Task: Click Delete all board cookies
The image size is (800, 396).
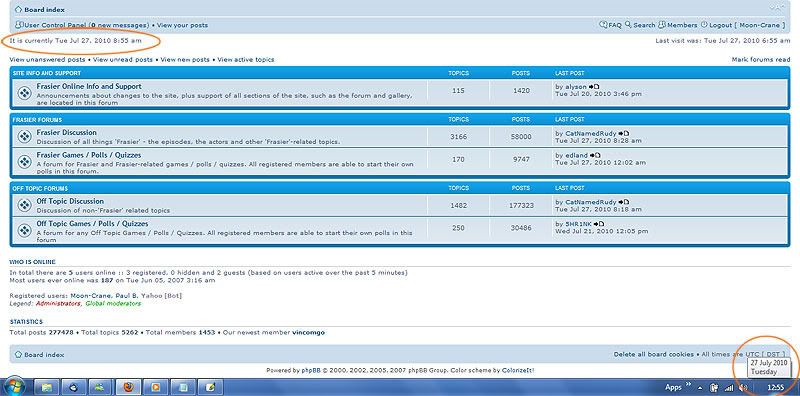Action: (x=654, y=354)
